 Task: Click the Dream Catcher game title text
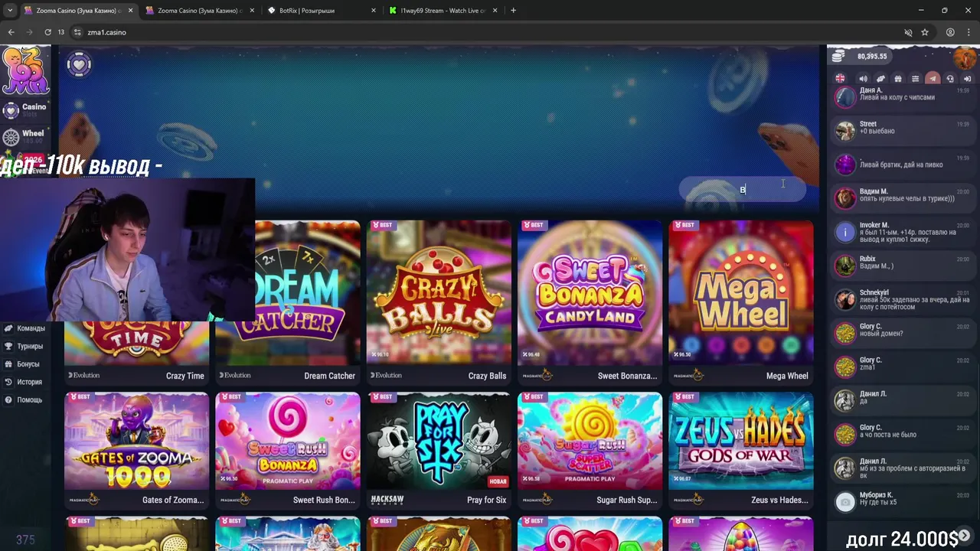(330, 376)
